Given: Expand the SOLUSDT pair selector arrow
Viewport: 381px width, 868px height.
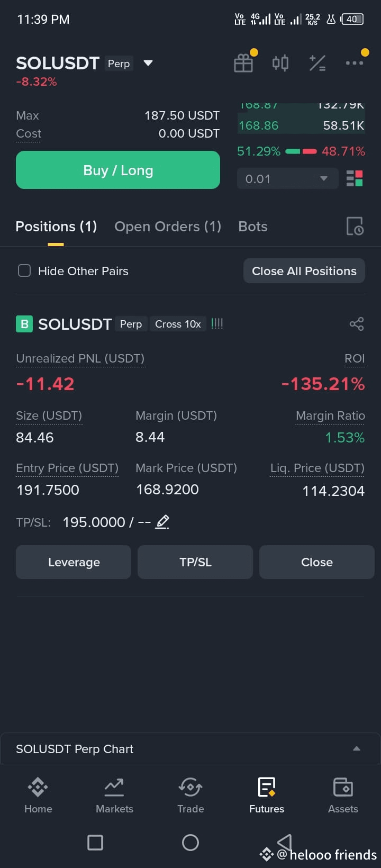Looking at the screenshot, I should click(x=148, y=63).
